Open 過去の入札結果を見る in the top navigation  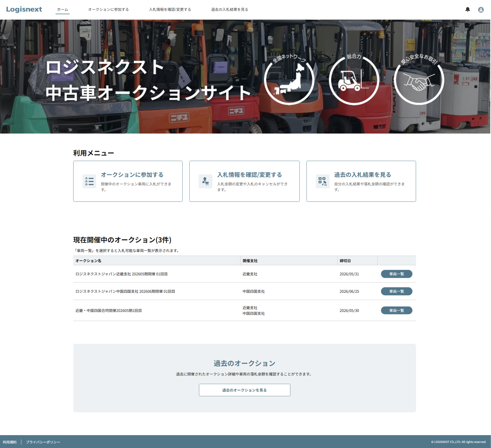[x=229, y=10]
